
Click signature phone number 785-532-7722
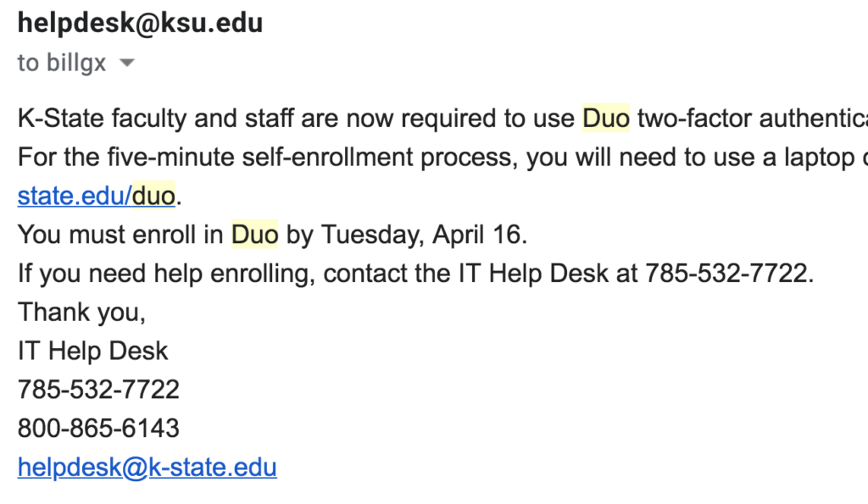point(98,390)
